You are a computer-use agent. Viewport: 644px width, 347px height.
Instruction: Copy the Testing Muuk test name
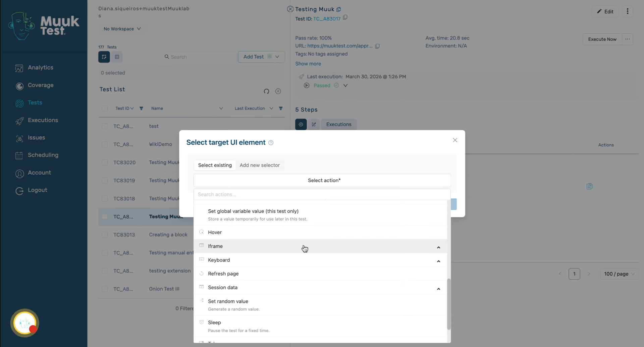click(x=339, y=9)
